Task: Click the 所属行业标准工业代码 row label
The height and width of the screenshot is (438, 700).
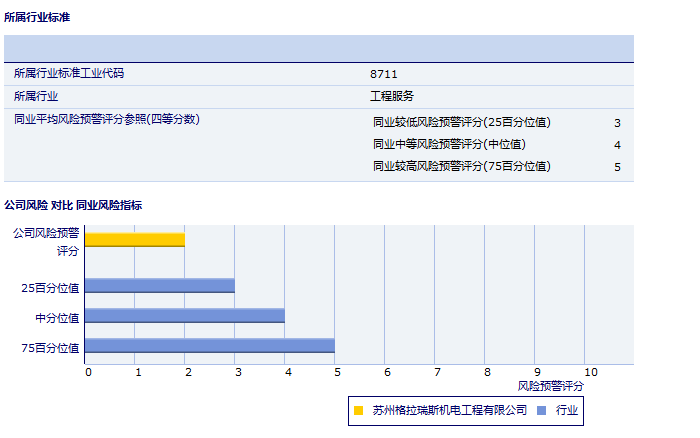Action: [69, 73]
